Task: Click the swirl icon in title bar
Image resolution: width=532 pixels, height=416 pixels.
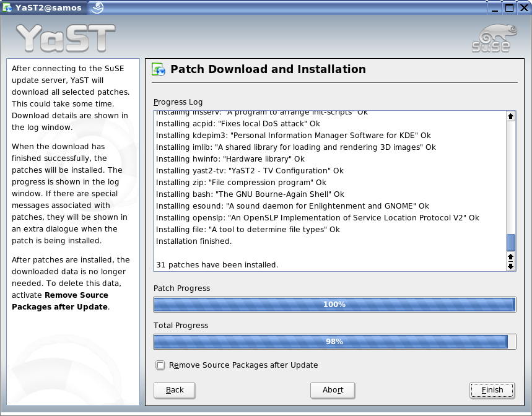Action: point(97,7)
